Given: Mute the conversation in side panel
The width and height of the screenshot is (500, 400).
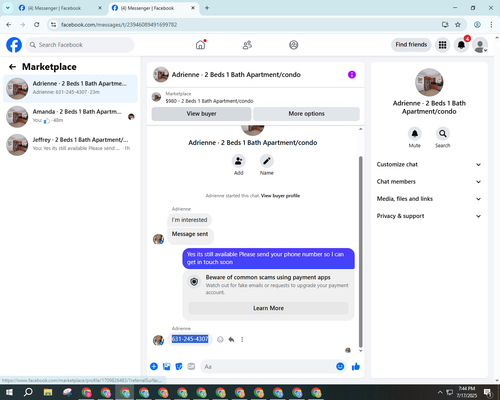Looking at the screenshot, I should (x=415, y=134).
